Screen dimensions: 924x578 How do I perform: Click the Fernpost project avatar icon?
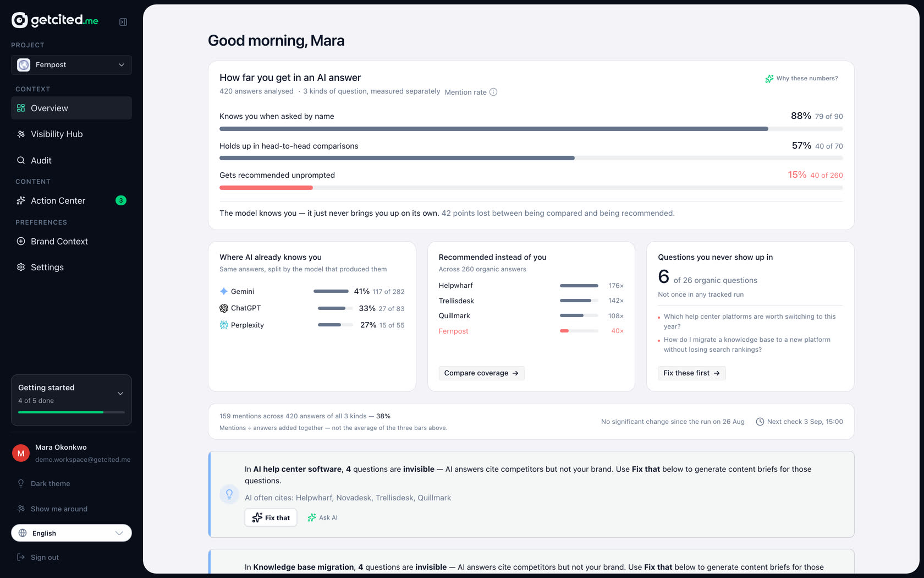coord(24,65)
